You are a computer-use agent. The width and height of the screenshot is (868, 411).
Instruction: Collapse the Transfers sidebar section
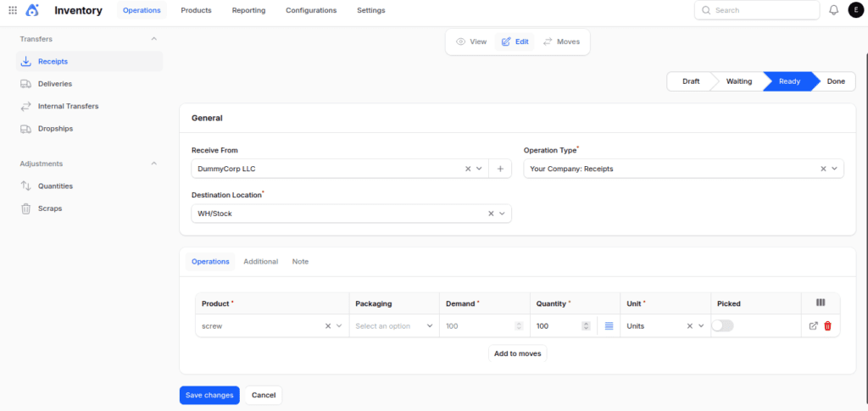click(x=154, y=39)
